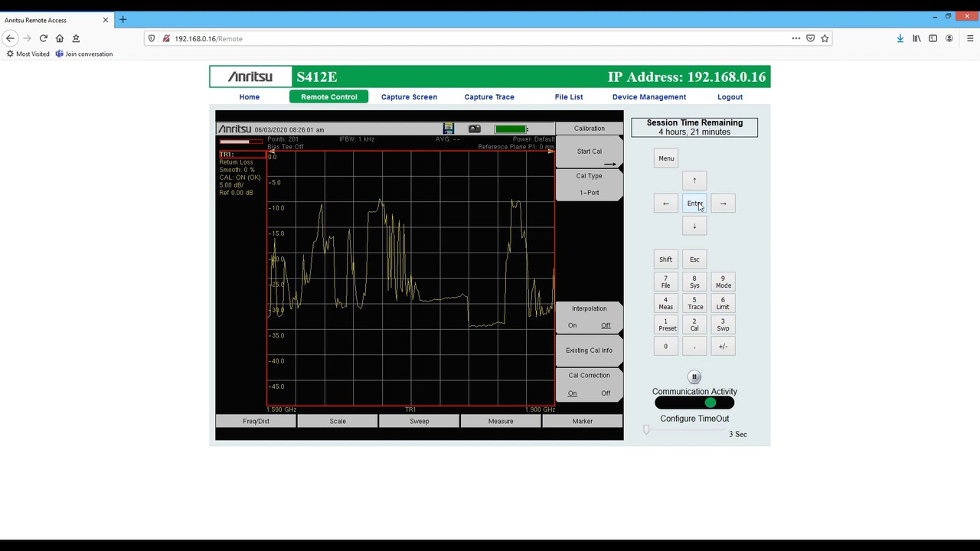The image size is (980, 551).
Task: Turn Interpolation On
Action: point(572,325)
